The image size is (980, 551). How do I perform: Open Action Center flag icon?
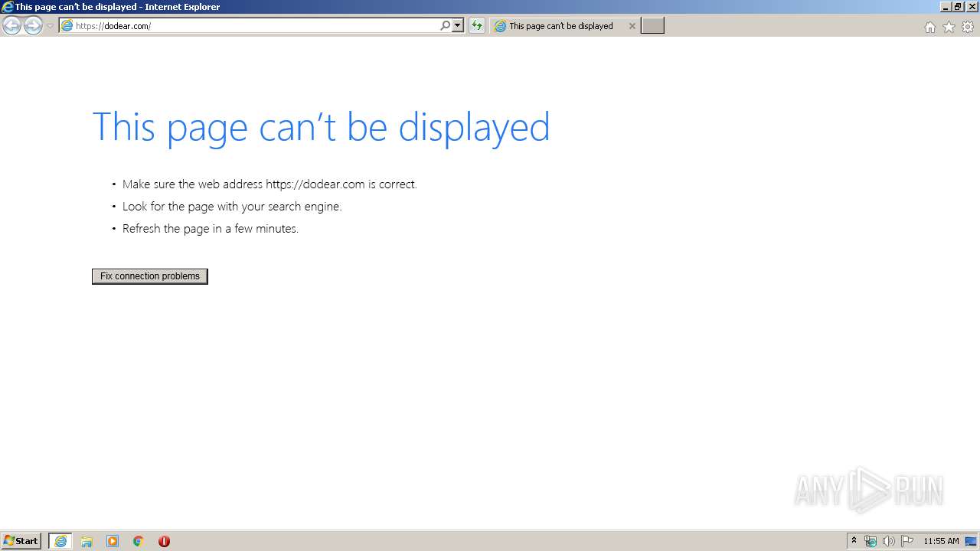click(907, 541)
